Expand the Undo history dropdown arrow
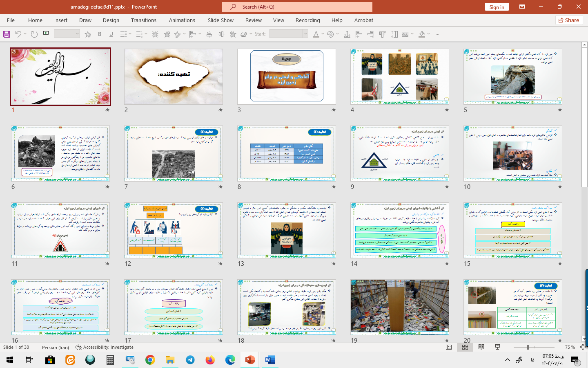Viewport: 588px width, 368px height. click(x=25, y=34)
